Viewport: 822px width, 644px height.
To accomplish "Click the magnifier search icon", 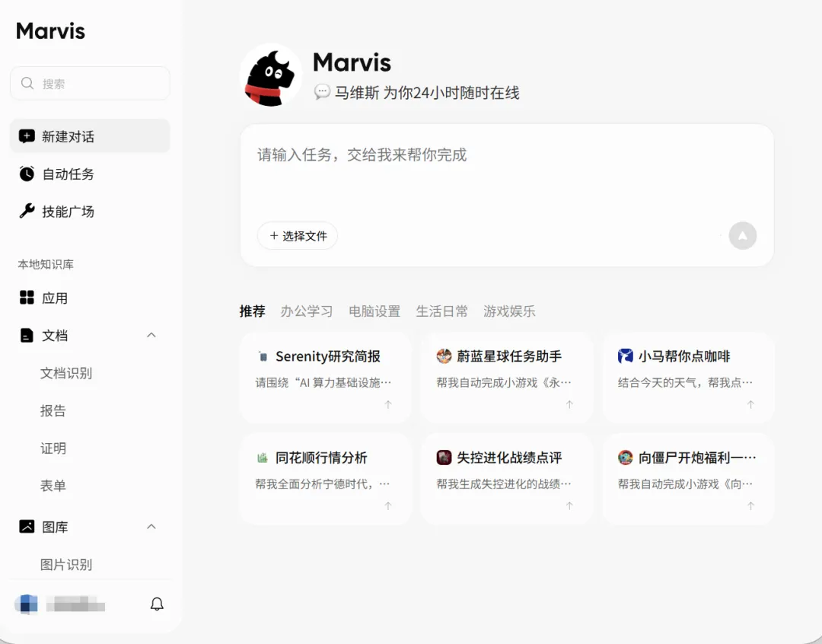I will (x=27, y=84).
